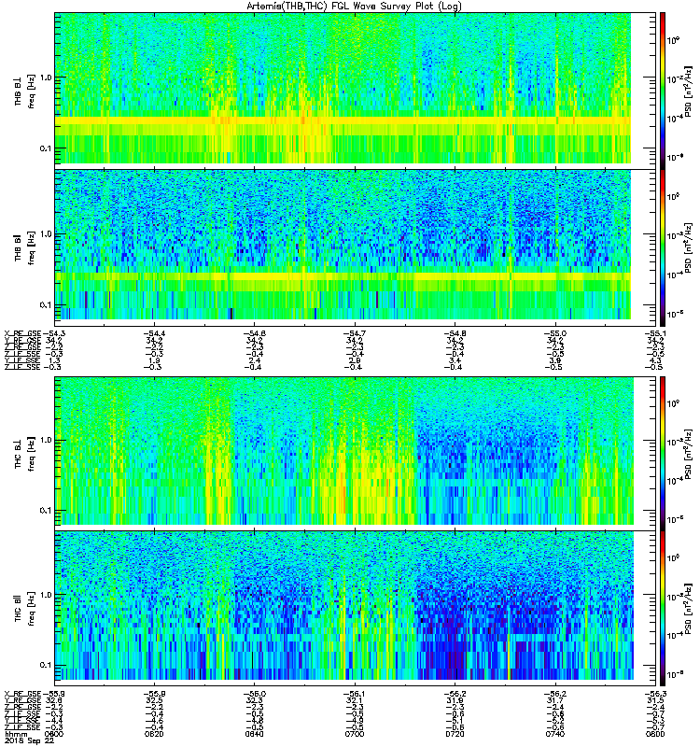Screen dimensions: 700x747
Task: Click the PSD [nT²/Hz] label of THC B⊥ panel
Action: tap(689, 454)
